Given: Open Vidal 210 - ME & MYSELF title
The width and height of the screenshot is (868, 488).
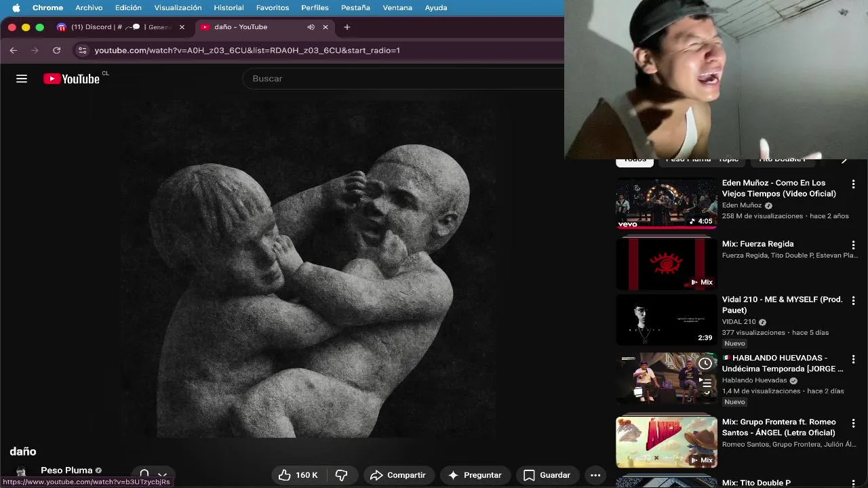Looking at the screenshot, I should (x=783, y=305).
